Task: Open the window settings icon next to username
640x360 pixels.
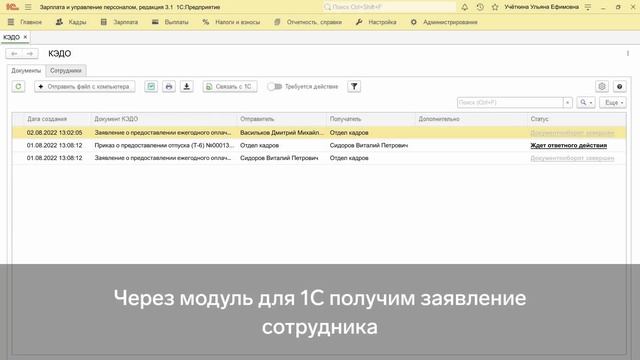Action: click(588, 7)
